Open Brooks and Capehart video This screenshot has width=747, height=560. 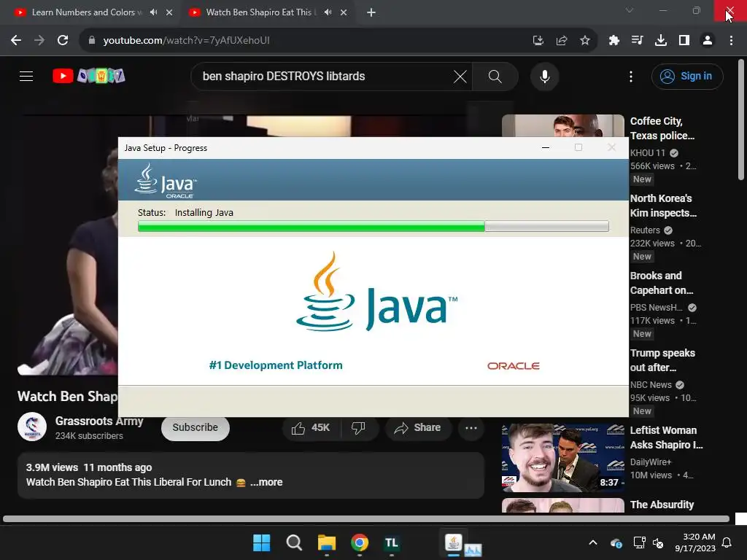(x=661, y=283)
